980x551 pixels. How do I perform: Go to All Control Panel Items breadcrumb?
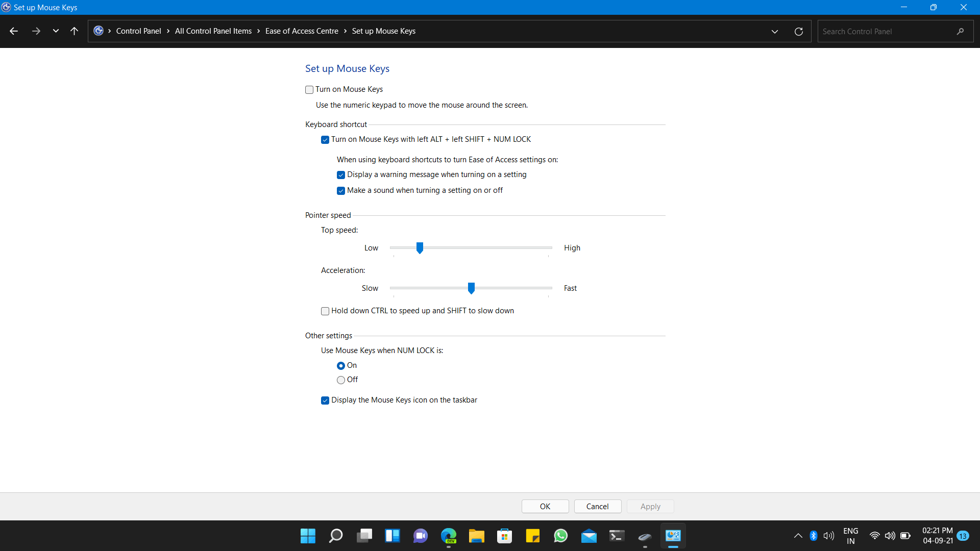pos(213,31)
